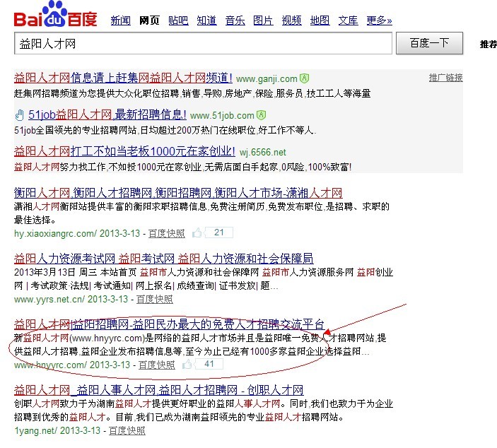Click the hy.xiaoxiangrc.com/ URL text
The image size is (497, 448).
[55, 234]
